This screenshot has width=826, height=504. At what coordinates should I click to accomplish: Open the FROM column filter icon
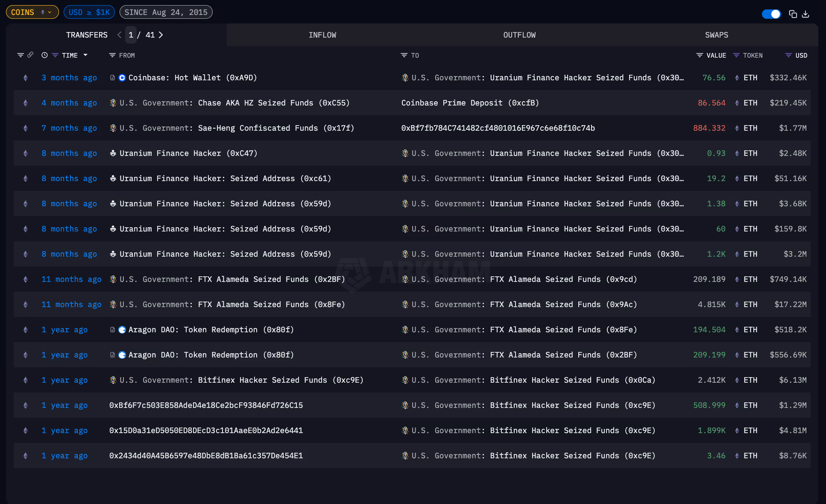(112, 55)
